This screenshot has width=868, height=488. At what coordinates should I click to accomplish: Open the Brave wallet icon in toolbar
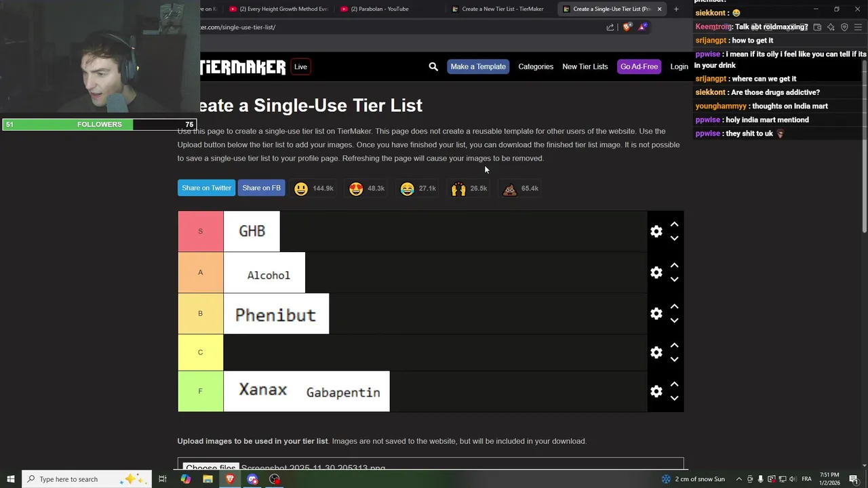(x=817, y=27)
